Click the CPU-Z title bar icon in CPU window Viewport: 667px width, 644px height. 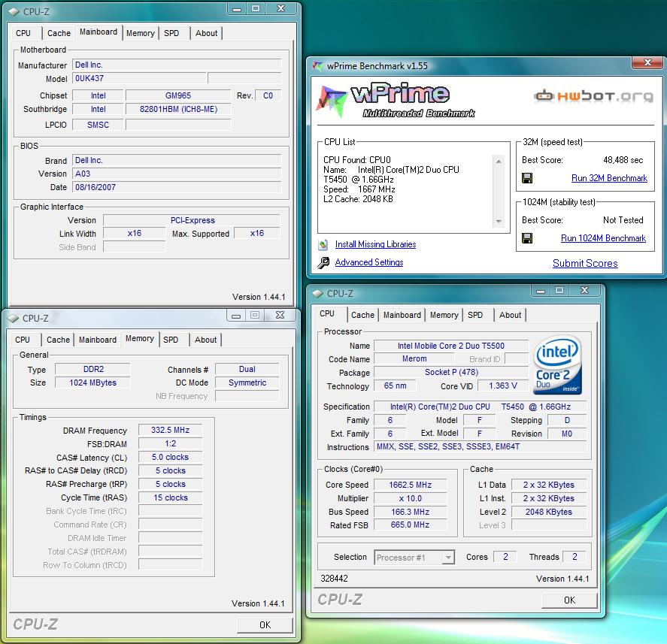point(317,294)
